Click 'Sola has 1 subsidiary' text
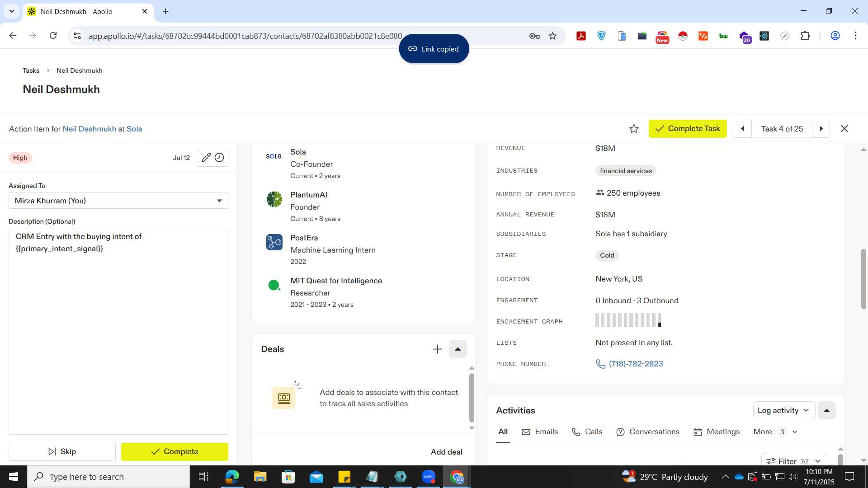Viewport: 868px width, 488px height. 631,234
